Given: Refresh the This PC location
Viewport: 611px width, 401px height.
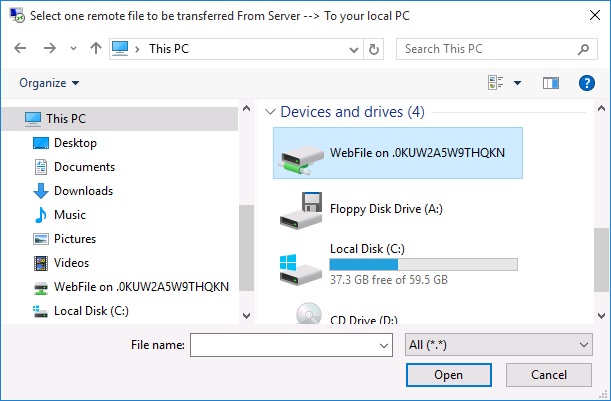Looking at the screenshot, I should click(x=374, y=49).
